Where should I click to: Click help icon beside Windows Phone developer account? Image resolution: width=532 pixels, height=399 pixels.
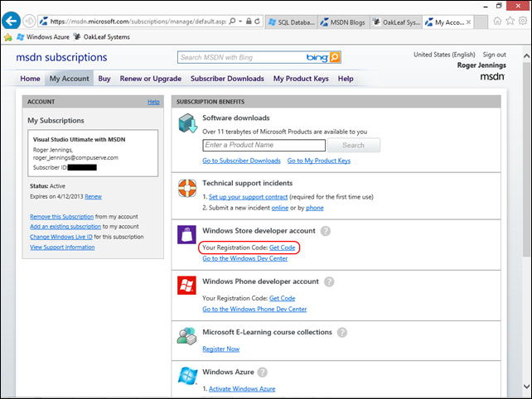(x=330, y=281)
